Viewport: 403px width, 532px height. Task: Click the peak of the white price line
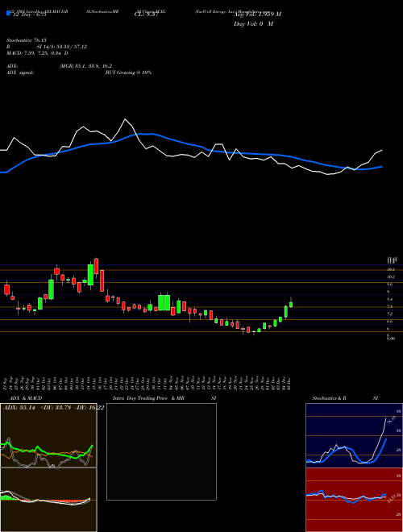pyautogui.click(x=126, y=119)
